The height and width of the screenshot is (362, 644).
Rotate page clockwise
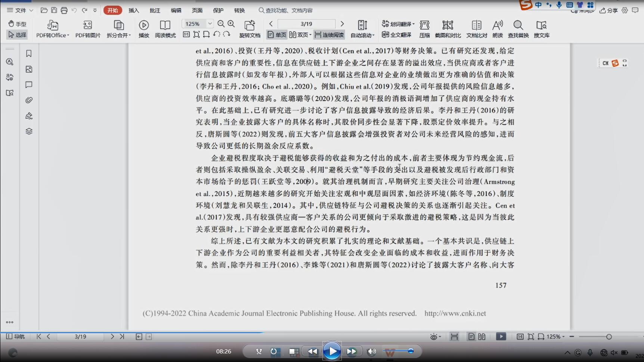coord(226,34)
